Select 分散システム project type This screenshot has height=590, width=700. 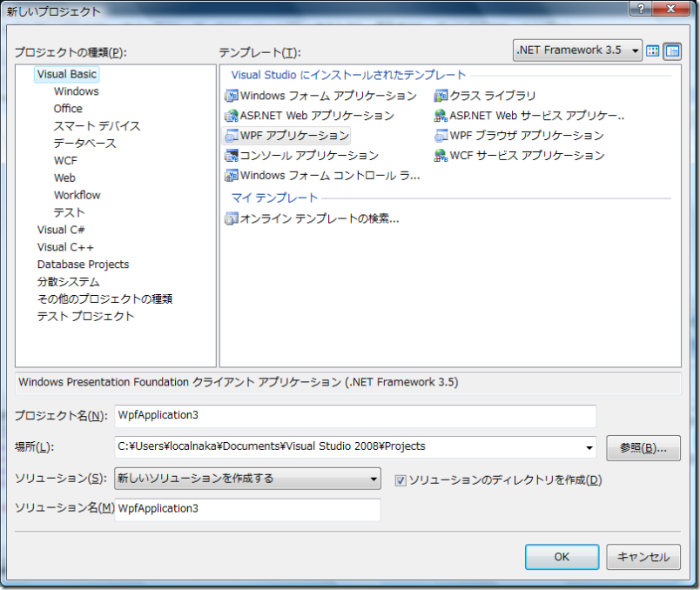pos(68,282)
